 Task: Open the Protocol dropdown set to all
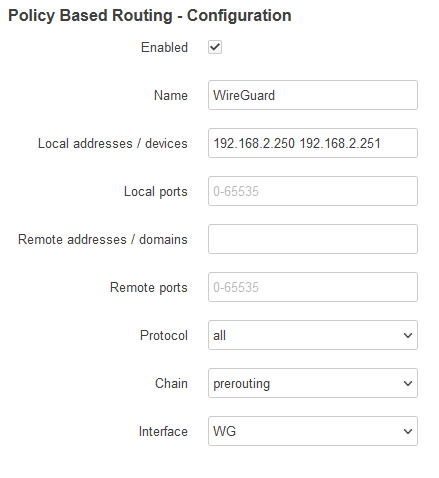tap(313, 335)
